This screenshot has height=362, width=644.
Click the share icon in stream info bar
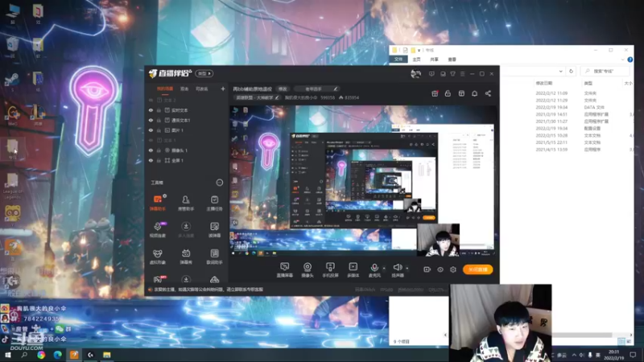(x=488, y=93)
